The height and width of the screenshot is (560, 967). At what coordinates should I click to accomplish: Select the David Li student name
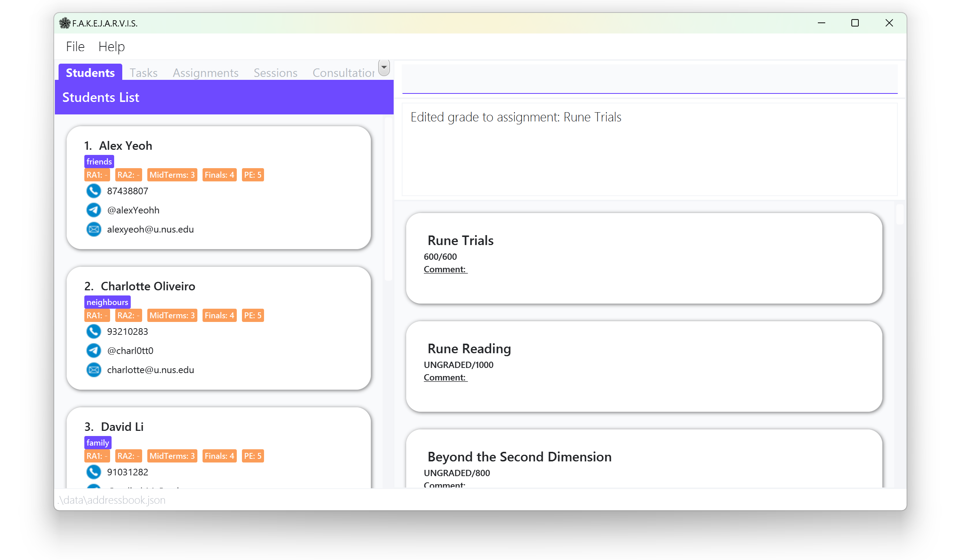click(x=122, y=427)
